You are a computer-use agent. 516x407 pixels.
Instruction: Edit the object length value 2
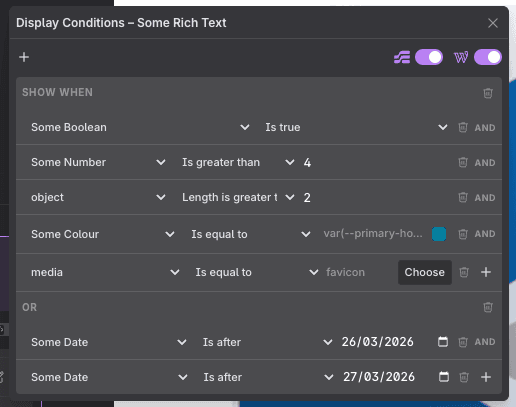[x=377, y=197]
